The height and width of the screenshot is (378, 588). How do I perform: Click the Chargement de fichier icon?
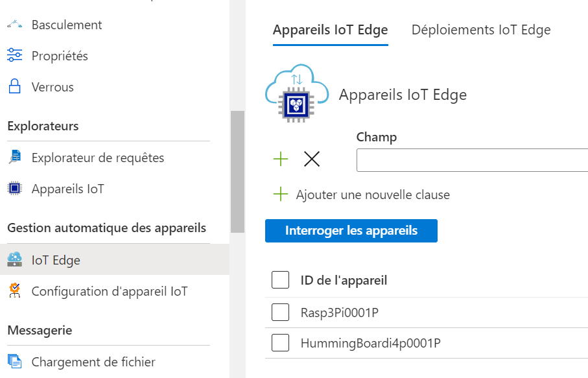click(15, 361)
